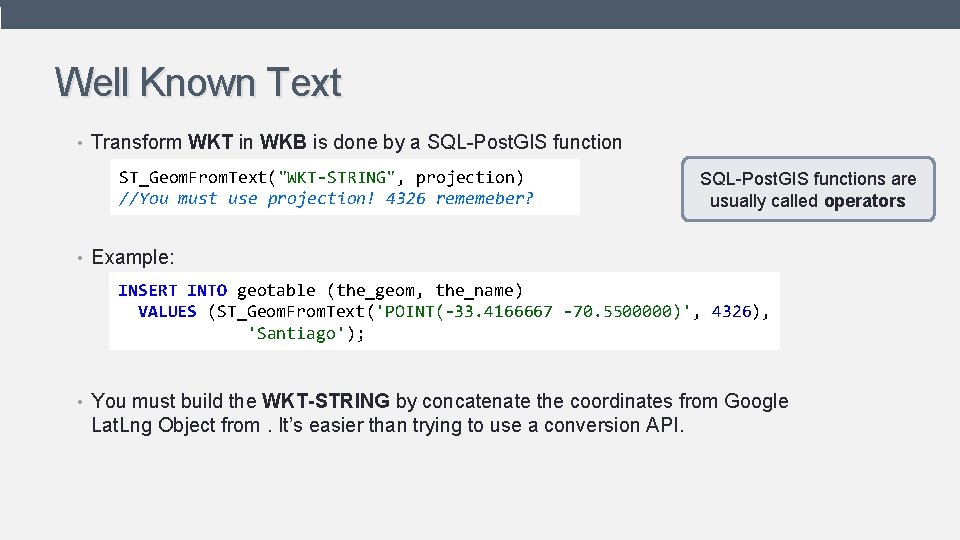Click the "(the_geom, the_name)" column list
The width and height of the screenshot is (960, 540).
(x=424, y=290)
